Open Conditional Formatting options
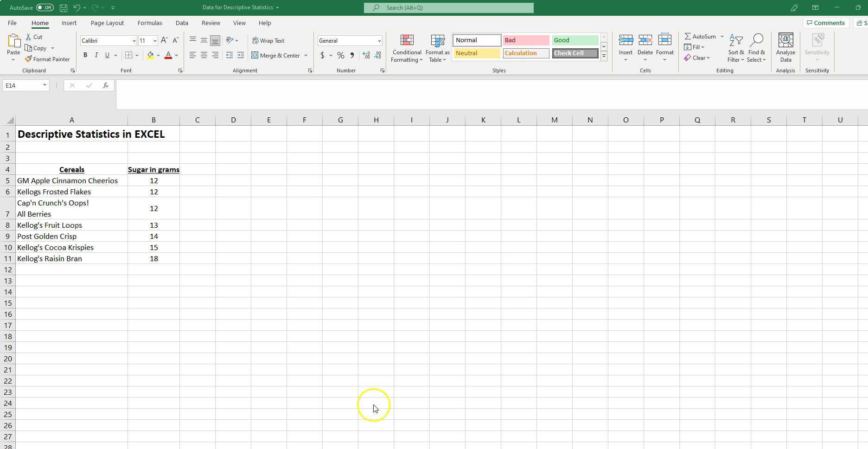 407,49
